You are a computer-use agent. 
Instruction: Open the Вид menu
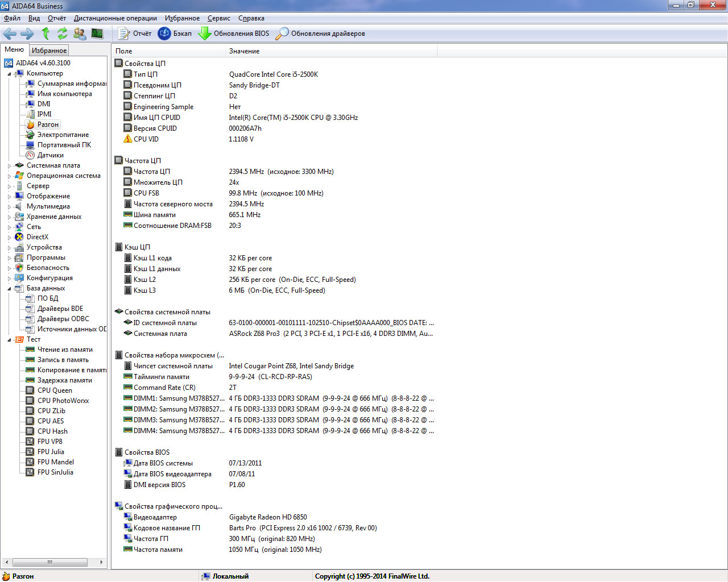pyautogui.click(x=34, y=18)
